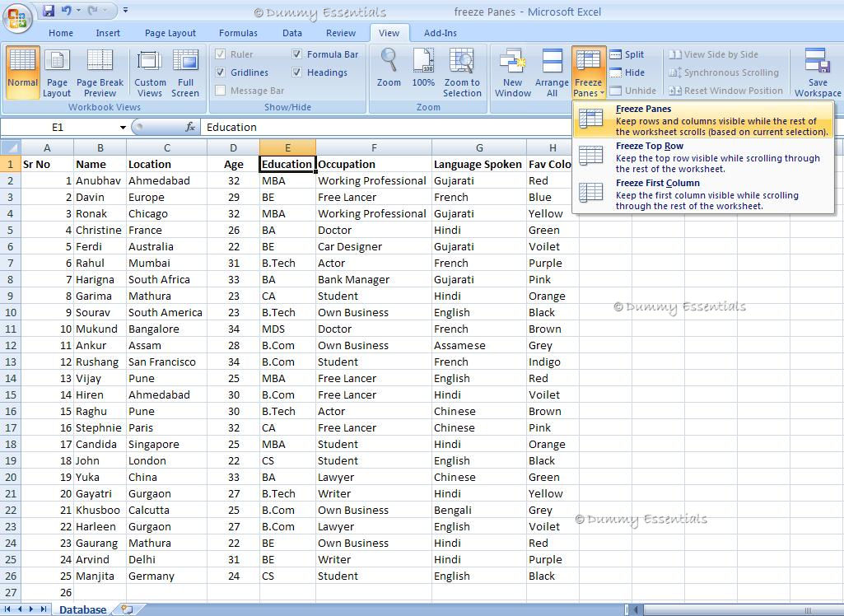Expand the Name Box dropdown arrow
The width and height of the screenshot is (844, 616).
[123, 128]
